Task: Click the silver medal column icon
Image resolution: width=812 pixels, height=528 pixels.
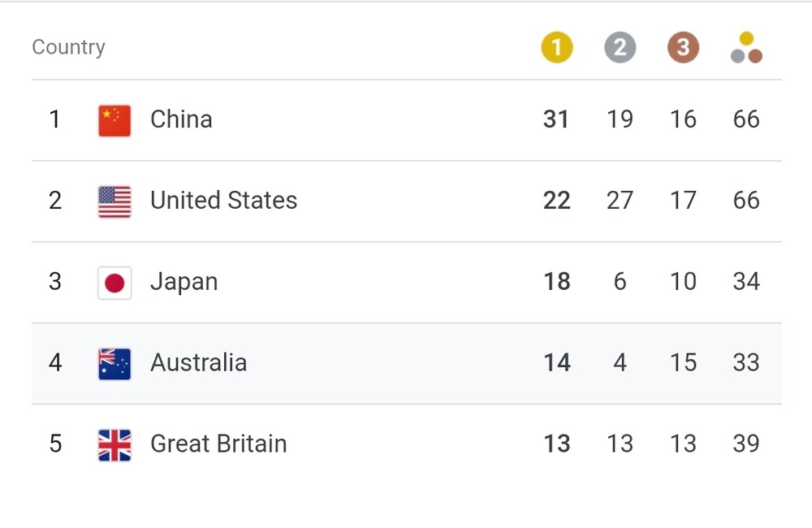Action: 620,48
